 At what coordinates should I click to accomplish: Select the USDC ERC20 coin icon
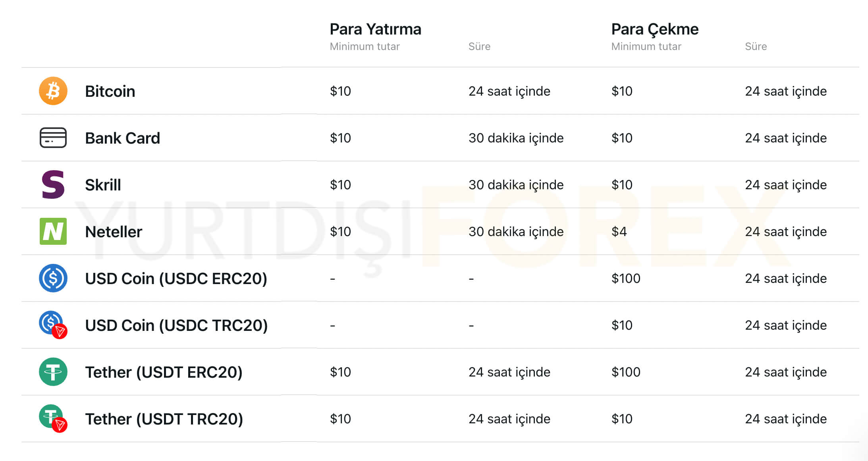tap(53, 278)
